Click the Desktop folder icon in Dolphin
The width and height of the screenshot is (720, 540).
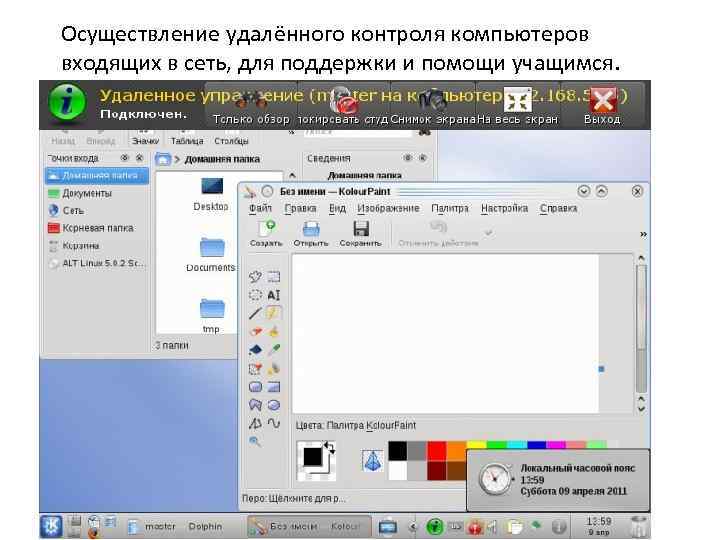coord(212,186)
